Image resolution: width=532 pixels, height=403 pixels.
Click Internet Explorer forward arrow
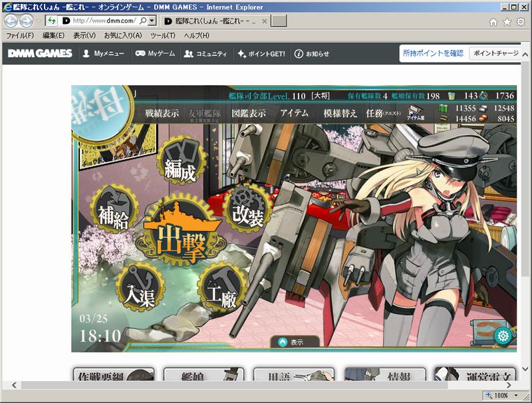pos(27,21)
